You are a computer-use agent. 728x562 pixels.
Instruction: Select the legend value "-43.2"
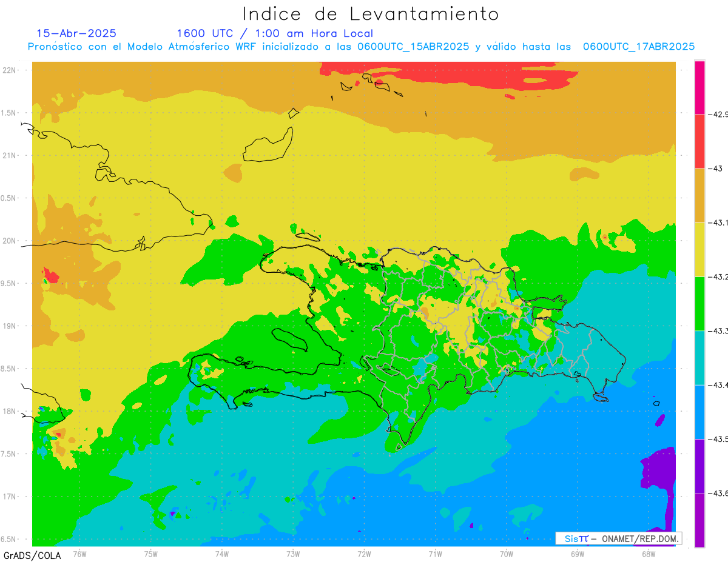[718, 276]
